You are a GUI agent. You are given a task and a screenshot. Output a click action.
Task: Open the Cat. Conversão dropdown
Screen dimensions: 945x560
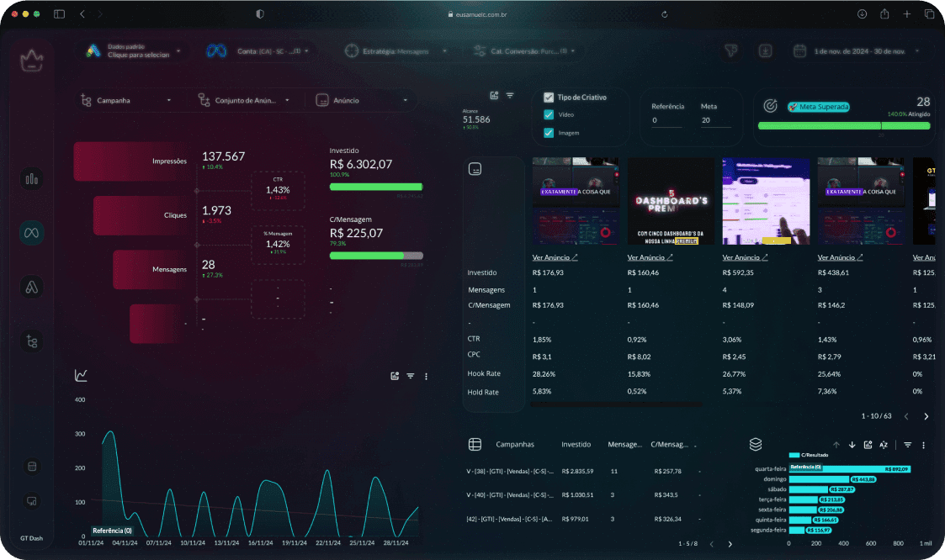(x=524, y=51)
